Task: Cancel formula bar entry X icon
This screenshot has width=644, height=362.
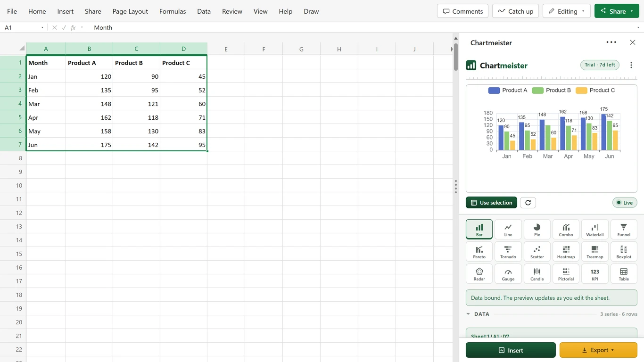Action: [x=55, y=28]
